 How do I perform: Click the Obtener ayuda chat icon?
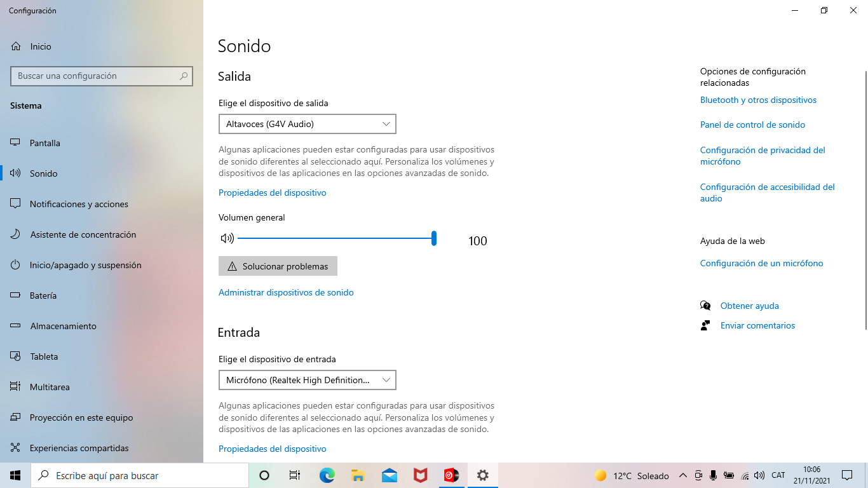click(705, 306)
